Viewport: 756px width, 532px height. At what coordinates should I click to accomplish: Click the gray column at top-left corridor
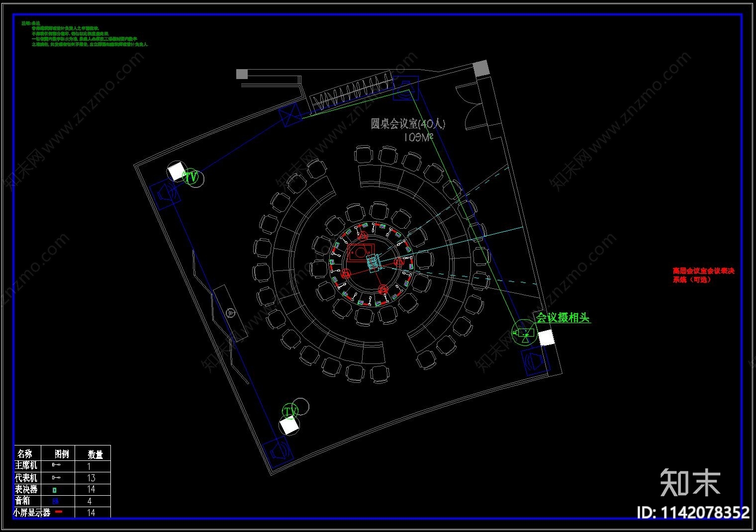point(242,74)
